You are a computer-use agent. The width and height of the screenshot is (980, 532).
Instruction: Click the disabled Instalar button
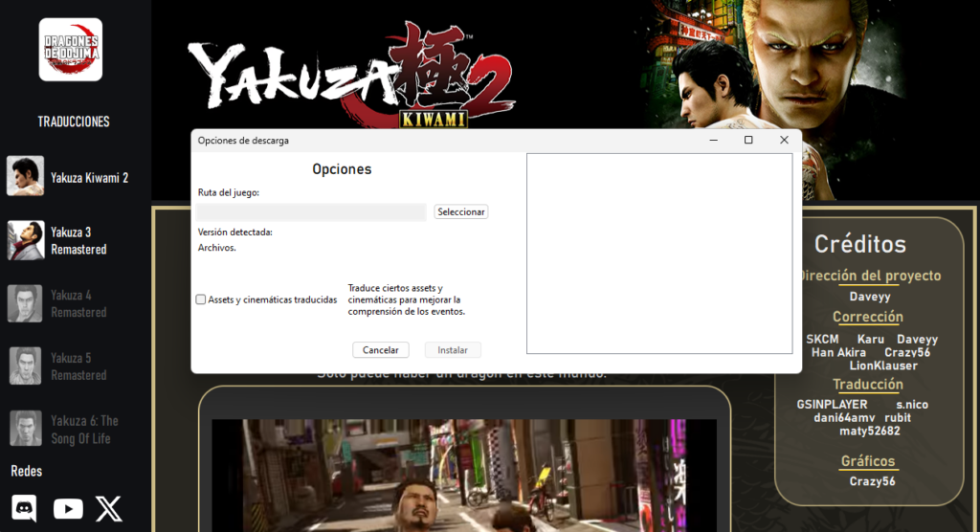click(453, 350)
